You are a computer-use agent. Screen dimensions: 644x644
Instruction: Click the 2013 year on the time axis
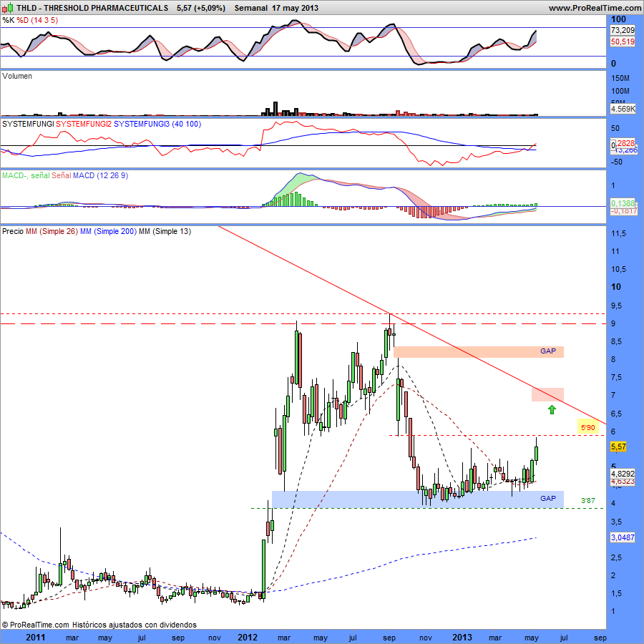click(x=462, y=638)
